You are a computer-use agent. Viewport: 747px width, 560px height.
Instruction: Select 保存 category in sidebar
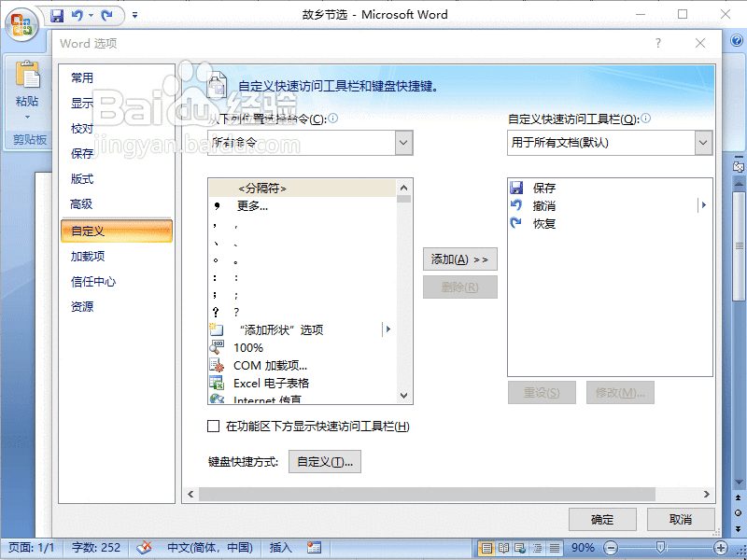82,154
